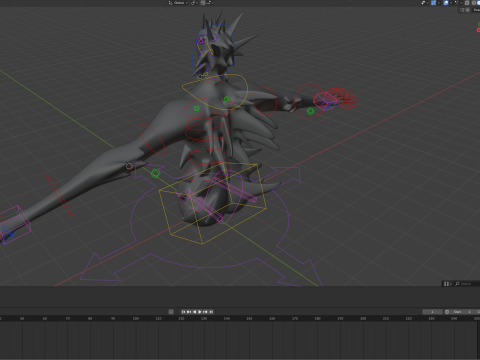This screenshot has width=480, height=360.
Task: Toggle the auto keying record button
Action: [x=171, y=312]
